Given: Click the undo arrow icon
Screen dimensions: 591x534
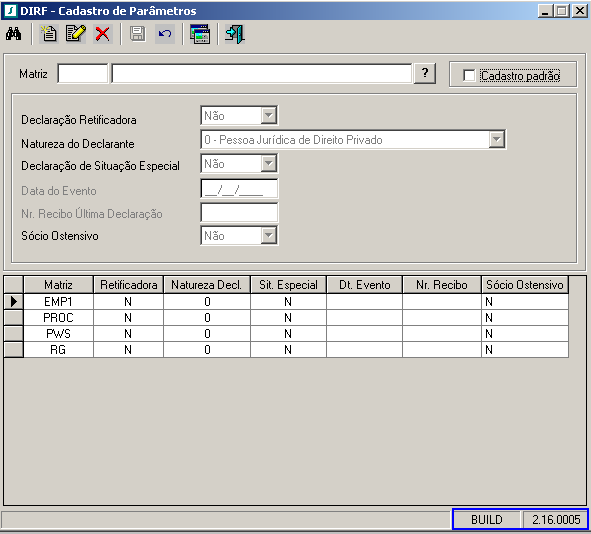Looking at the screenshot, I should click(x=165, y=34).
